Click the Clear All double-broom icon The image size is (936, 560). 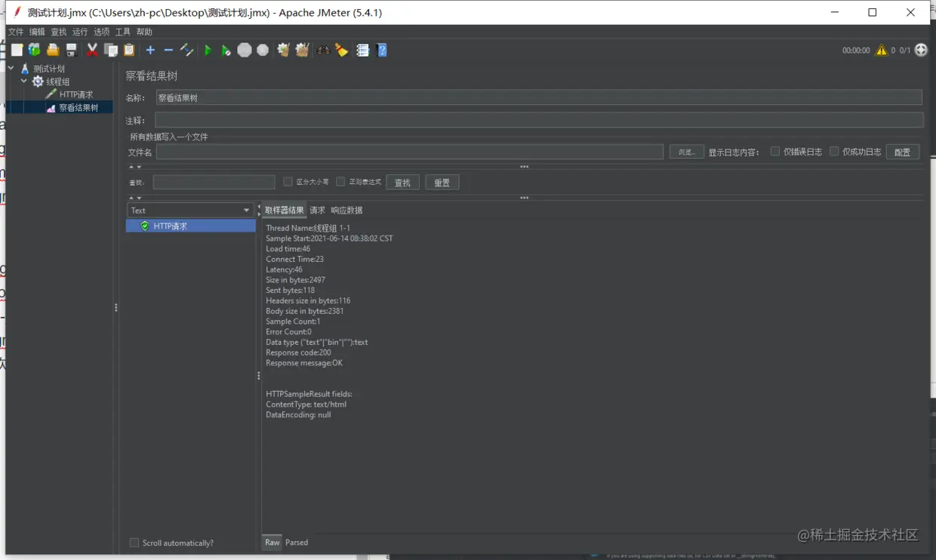pos(302,50)
